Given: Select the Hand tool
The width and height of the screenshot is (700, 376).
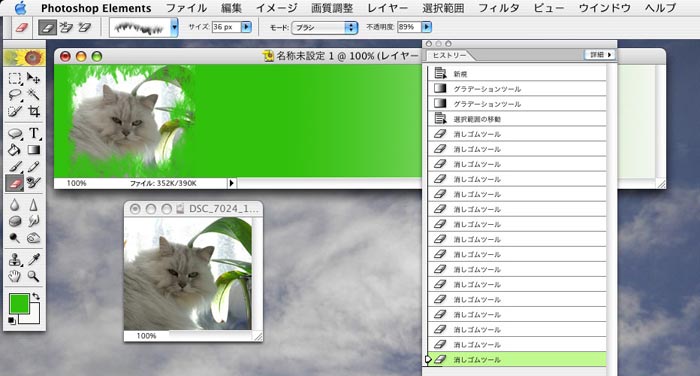Looking at the screenshot, I should (15, 276).
